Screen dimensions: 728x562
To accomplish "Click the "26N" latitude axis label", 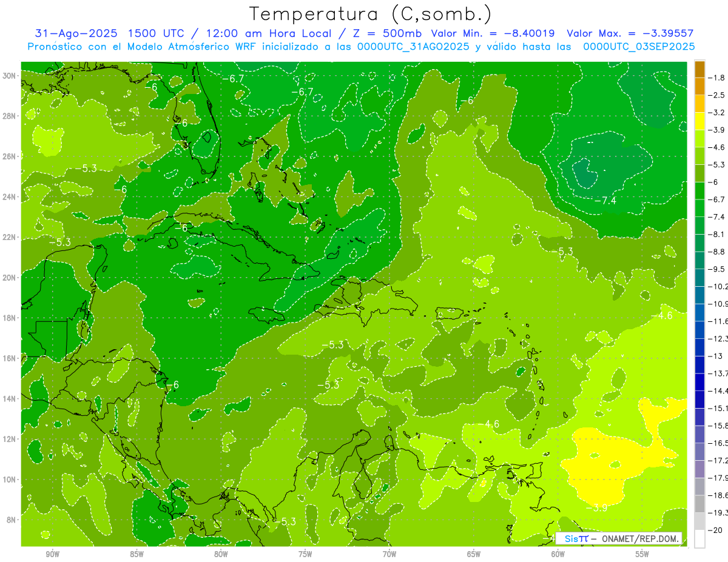I will point(10,156).
